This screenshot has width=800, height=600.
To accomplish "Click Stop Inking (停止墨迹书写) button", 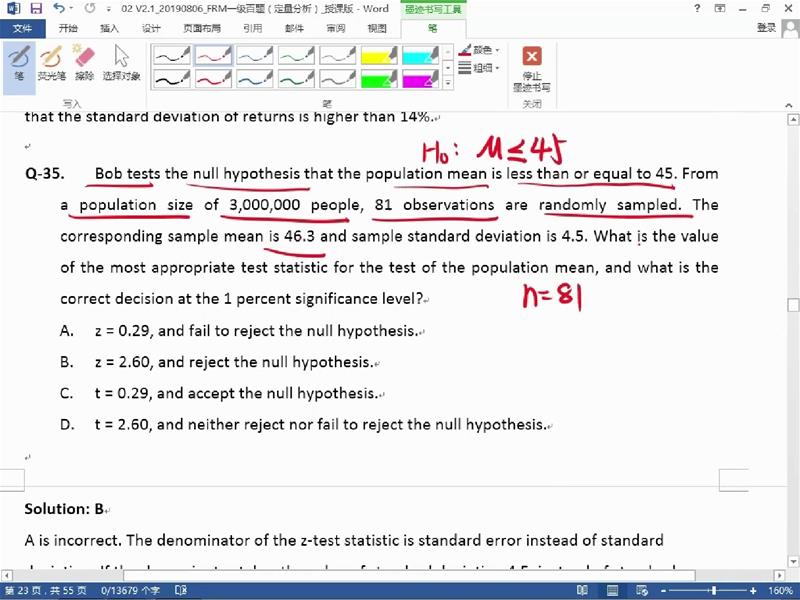I will [x=532, y=68].
